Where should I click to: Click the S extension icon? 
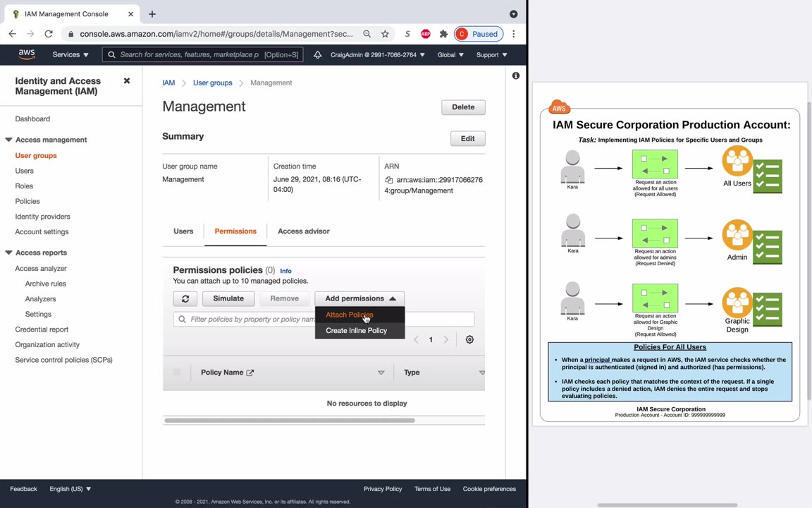407,34
